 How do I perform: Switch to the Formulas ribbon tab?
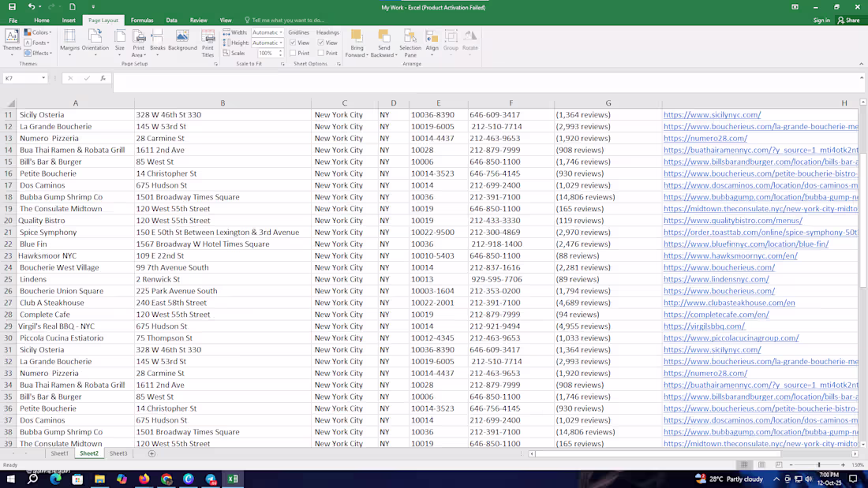(142, 20)
